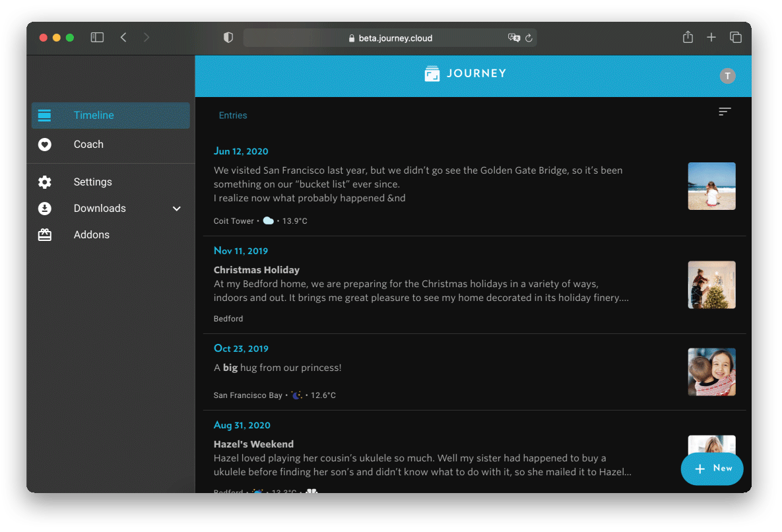Open the Christmas Holiday entry title

point(256,270)
